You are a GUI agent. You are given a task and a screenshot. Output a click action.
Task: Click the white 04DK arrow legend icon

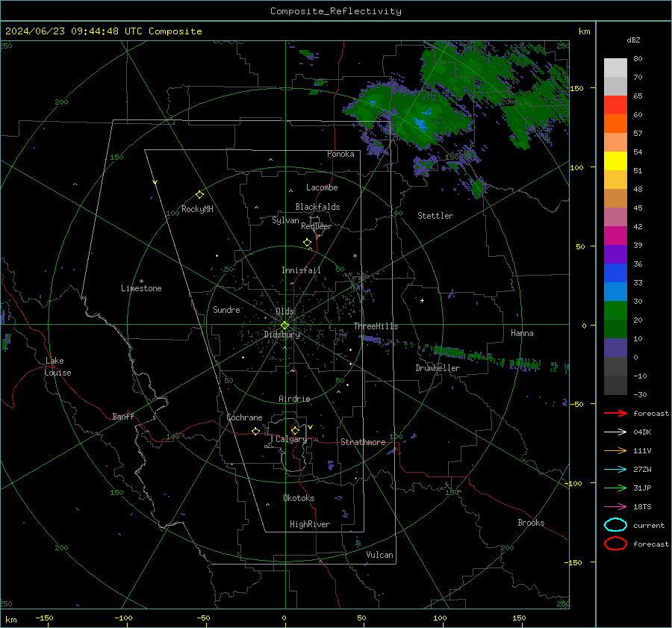coord(615,432)
